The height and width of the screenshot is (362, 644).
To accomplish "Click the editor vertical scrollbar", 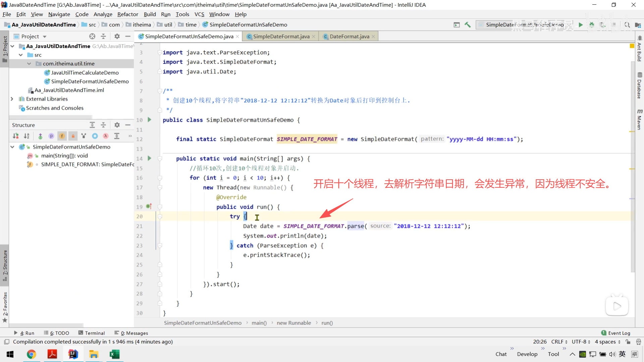I will [632, 168].
